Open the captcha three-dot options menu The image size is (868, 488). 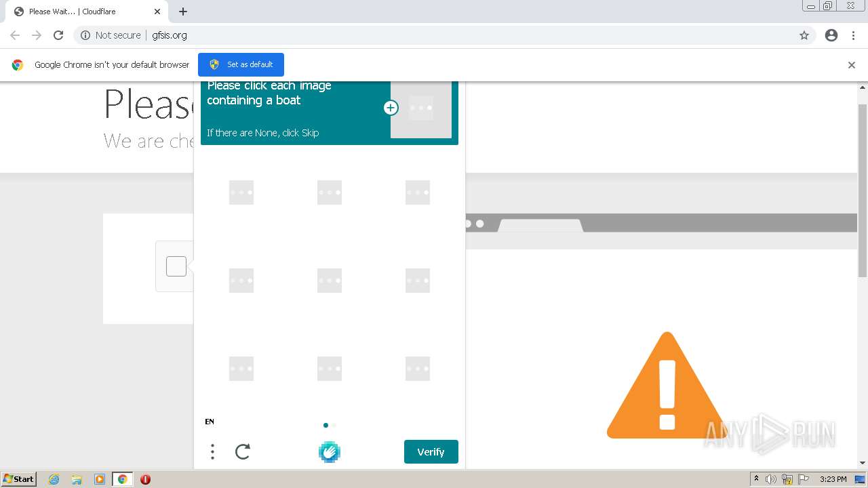212,452
